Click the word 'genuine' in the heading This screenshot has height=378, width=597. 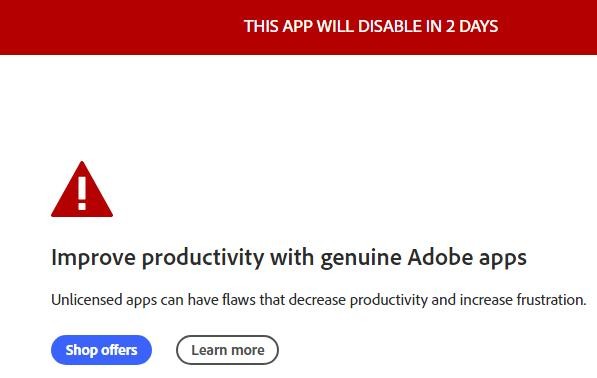(x=361, y=259)
